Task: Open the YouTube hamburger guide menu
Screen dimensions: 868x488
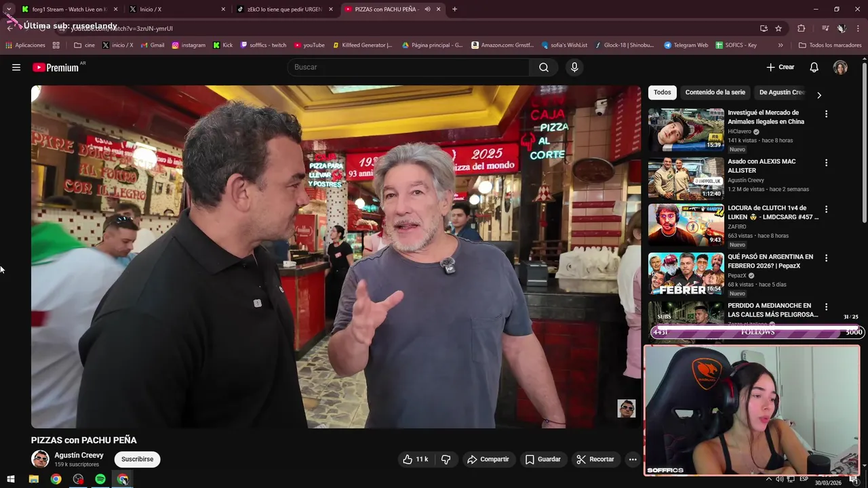Action: tap(16, 67)
